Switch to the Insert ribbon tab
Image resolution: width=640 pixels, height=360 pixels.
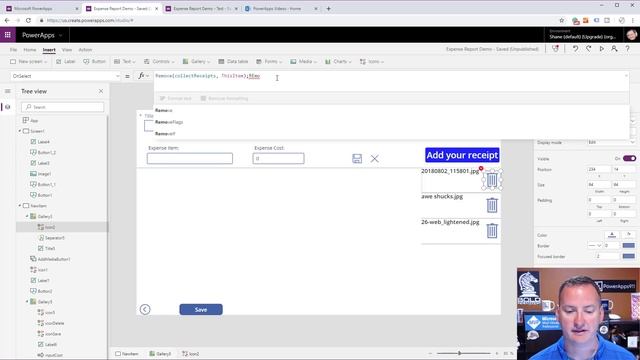pos(49,50)
